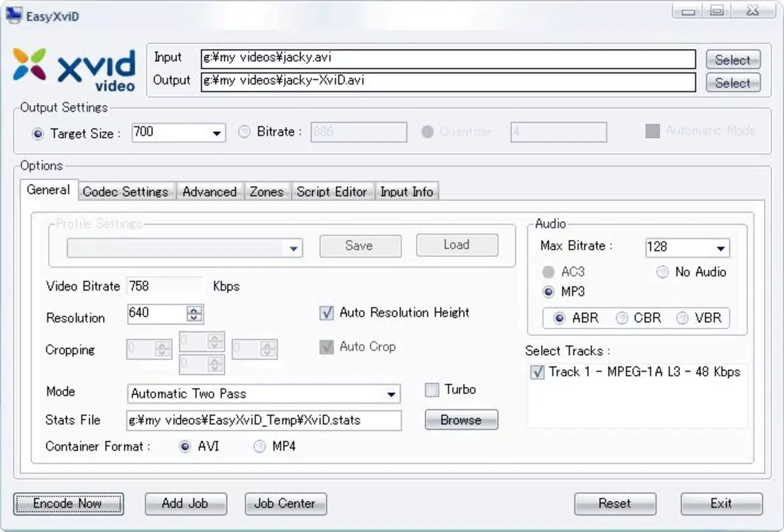Select ABR audio mode
Viewport: 784px width, 532px height.
pos(560,318)
